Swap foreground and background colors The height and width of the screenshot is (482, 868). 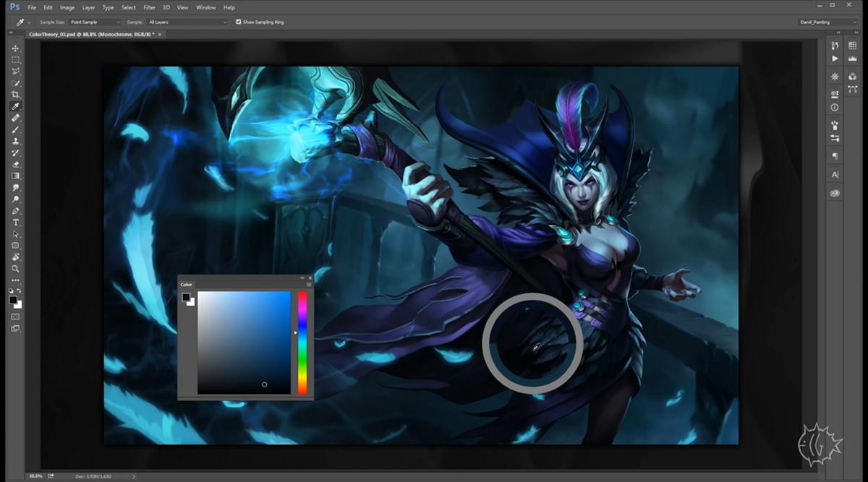tap(20, 291)
